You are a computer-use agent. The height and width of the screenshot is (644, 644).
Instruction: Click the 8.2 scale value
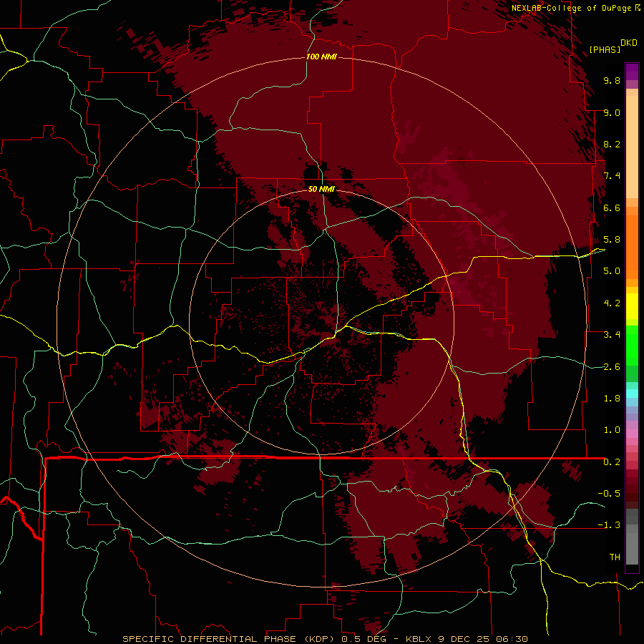(x=612, y=144)
